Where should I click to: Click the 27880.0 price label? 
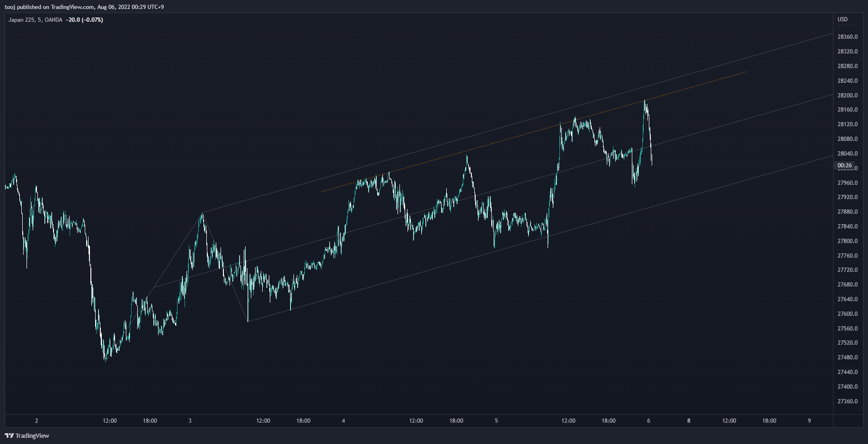click(848, 212)
